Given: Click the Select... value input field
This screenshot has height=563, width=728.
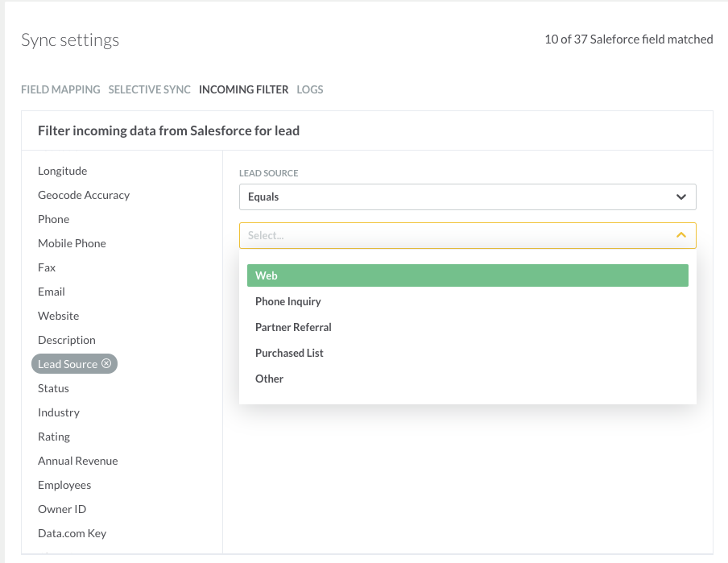Looking at the screenshot, I should (x=468, y=235).
